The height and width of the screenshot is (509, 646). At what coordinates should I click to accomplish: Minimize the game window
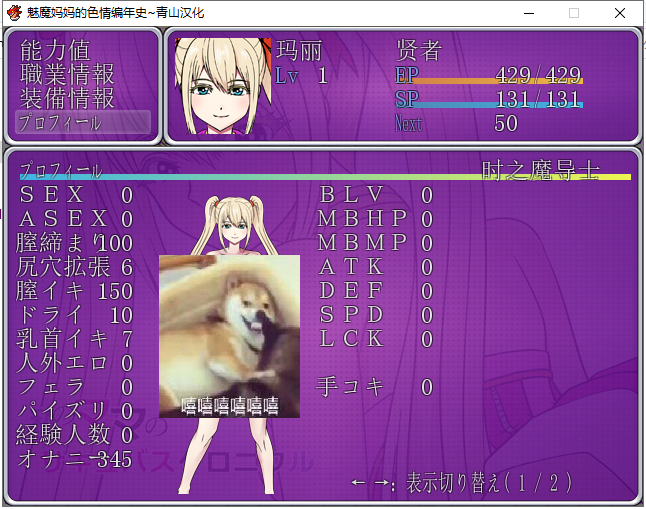(527, 13)
